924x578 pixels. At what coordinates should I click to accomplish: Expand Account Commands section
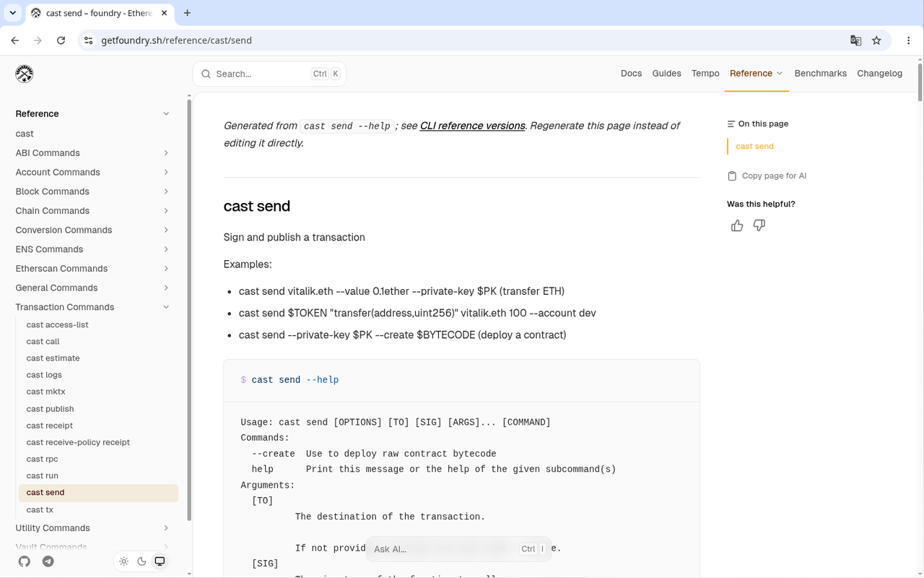[x=166, y=172]
